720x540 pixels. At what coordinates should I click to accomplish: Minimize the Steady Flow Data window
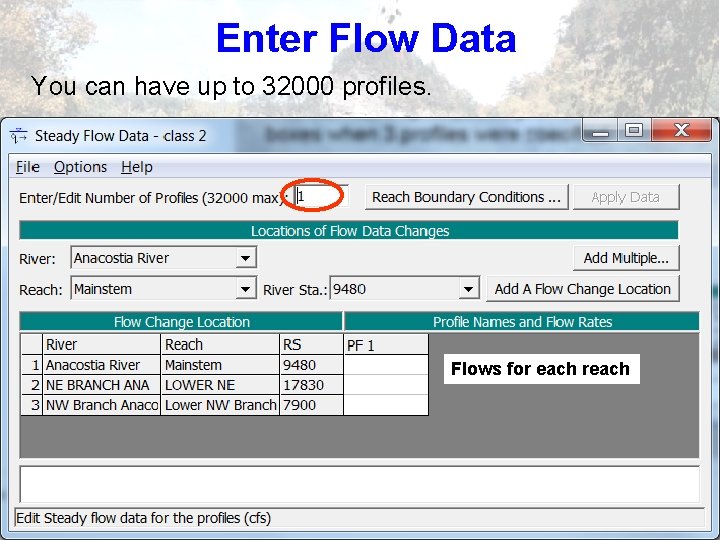(600, 131)
